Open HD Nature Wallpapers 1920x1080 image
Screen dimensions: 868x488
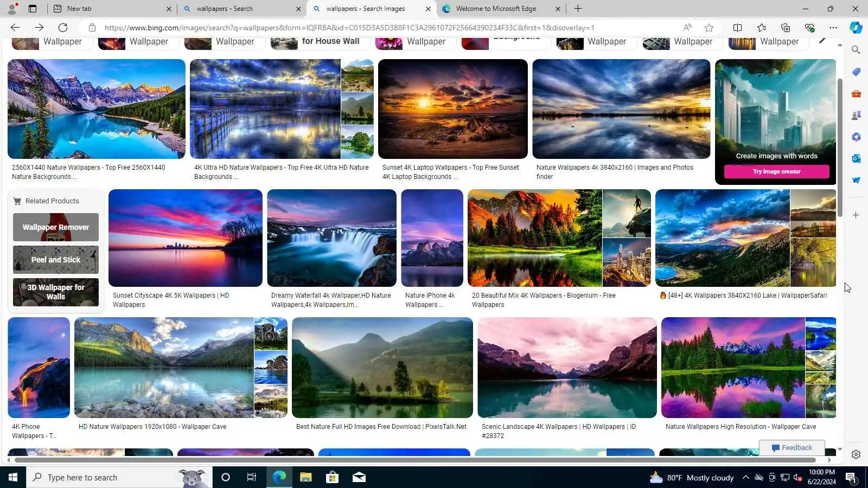tap(164, 368)
